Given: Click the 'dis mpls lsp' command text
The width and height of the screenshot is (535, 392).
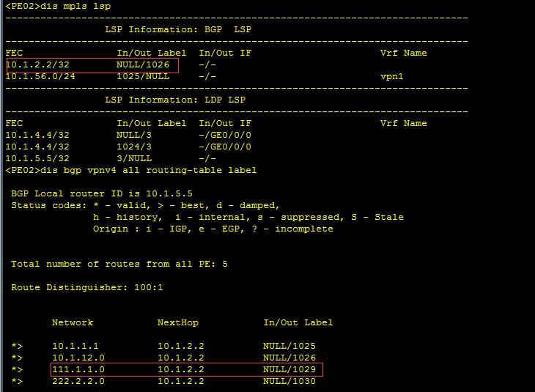Looking at the screenshot, I should 75,6.
